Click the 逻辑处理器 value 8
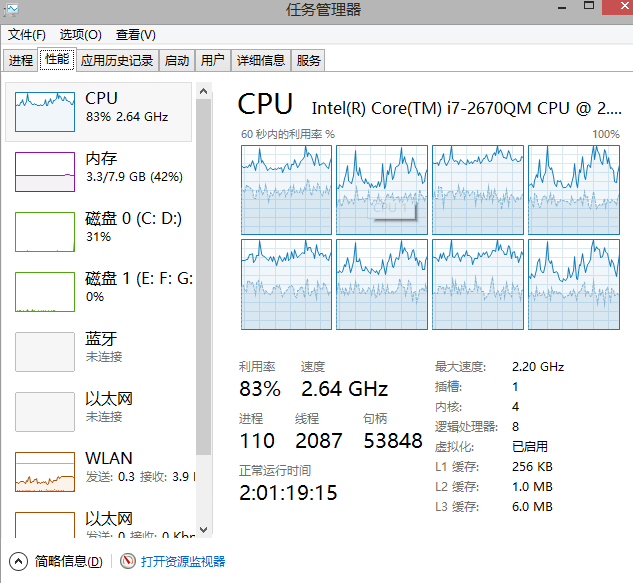633x583 pixels. [516, 427]
